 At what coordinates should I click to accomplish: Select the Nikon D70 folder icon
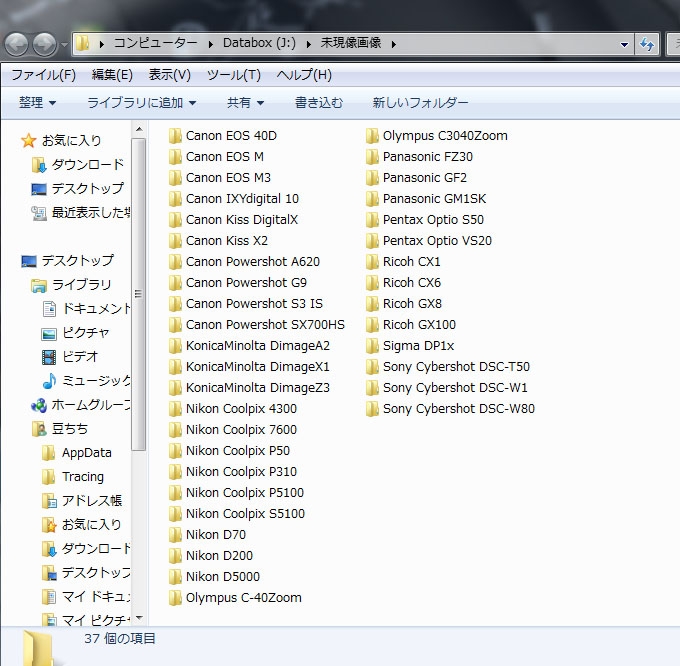point(175,535)
